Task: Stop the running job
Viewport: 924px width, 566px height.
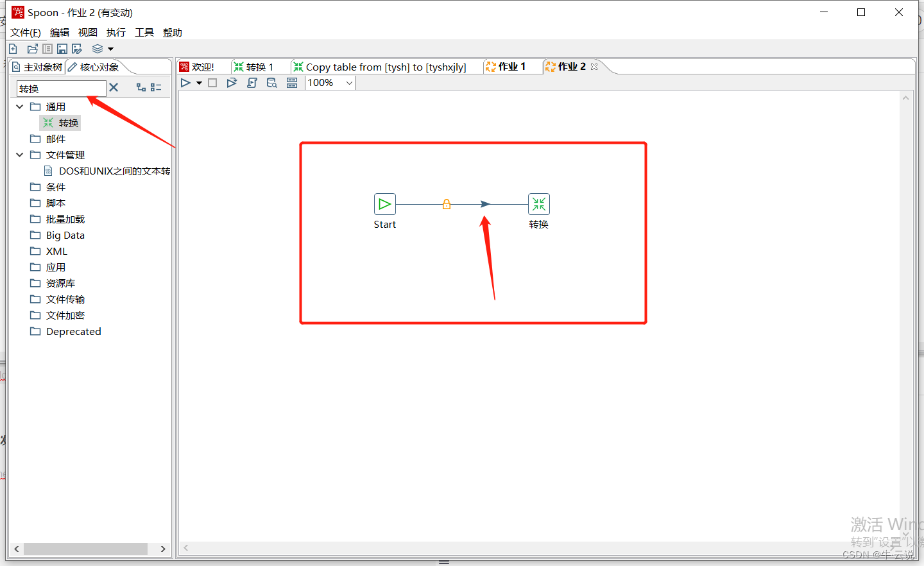Action: [x=212, y=83]
